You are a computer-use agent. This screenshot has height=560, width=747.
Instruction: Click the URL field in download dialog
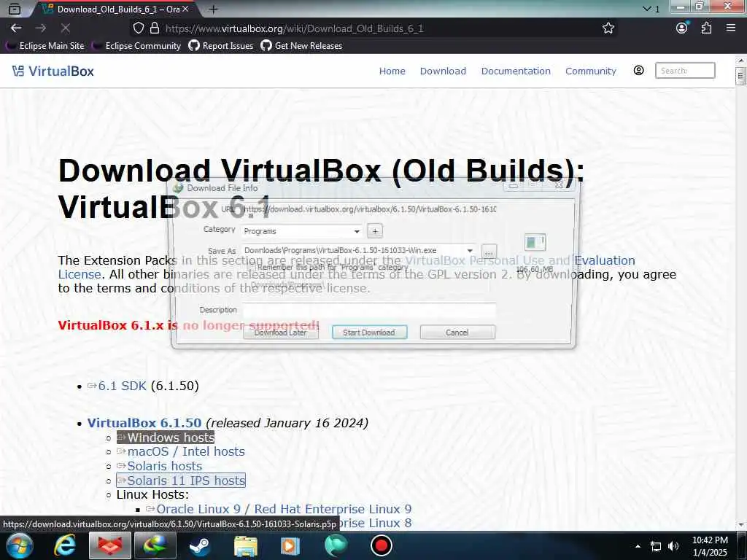368,209
